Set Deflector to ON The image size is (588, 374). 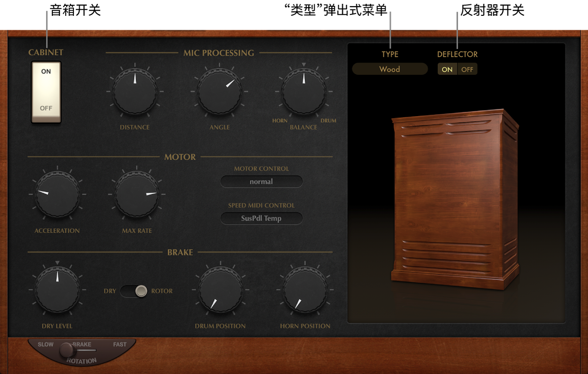[447, 69]
